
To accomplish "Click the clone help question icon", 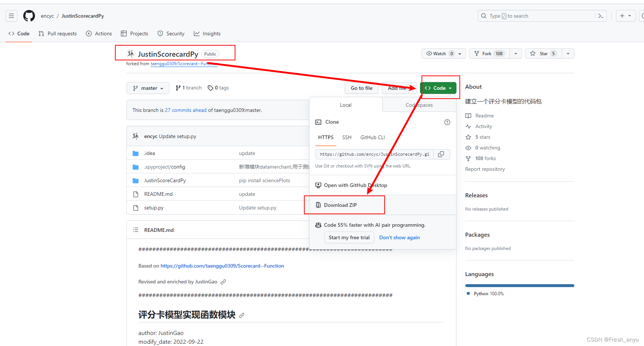I will 447,122.
